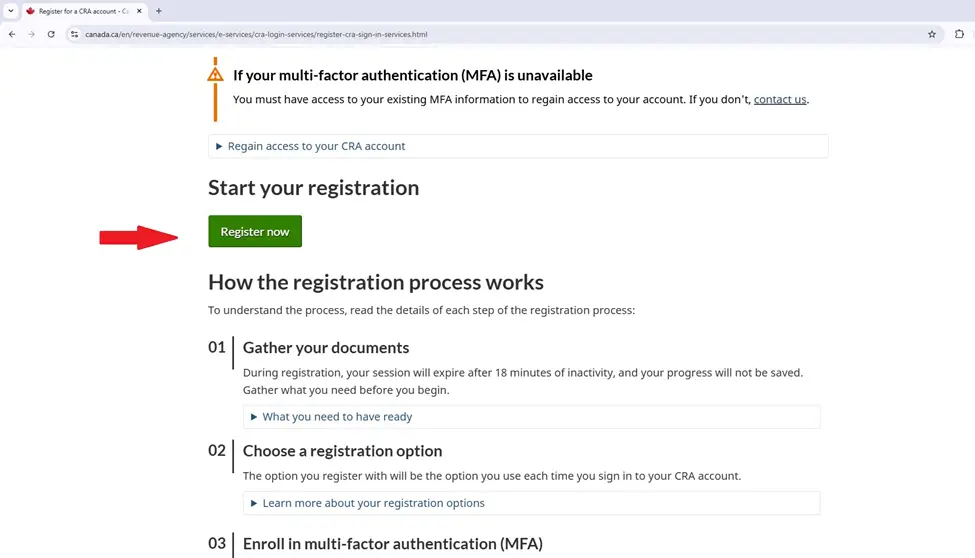The image size is (975, 558).
Task: Expand What you need to have ready
Action: [x=337, y=417]
